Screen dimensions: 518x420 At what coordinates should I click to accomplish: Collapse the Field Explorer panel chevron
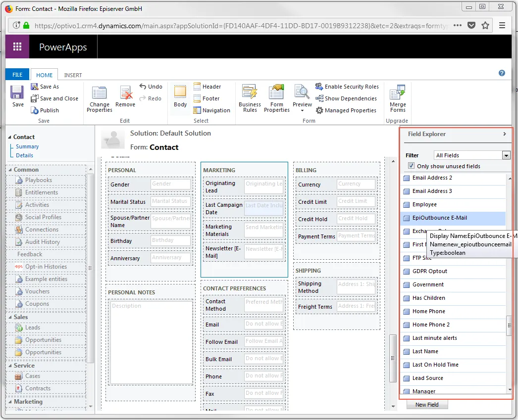click(x=505, y=134)
